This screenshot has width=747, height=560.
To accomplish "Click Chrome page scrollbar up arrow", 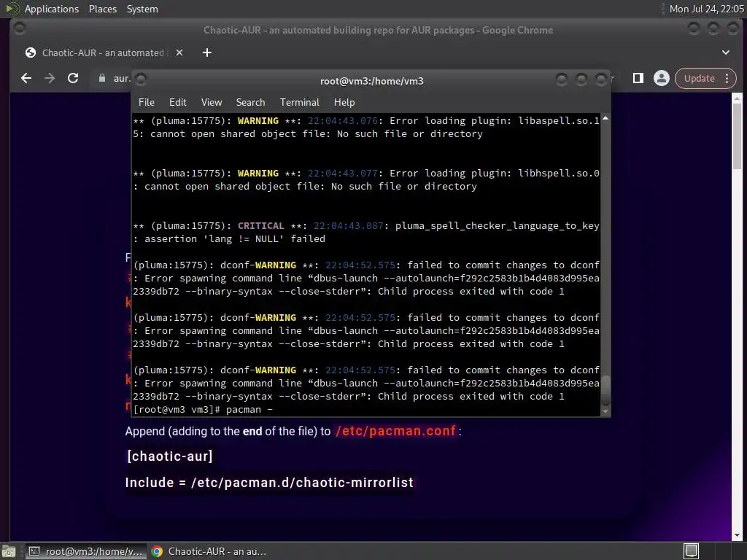I will 737,98.
